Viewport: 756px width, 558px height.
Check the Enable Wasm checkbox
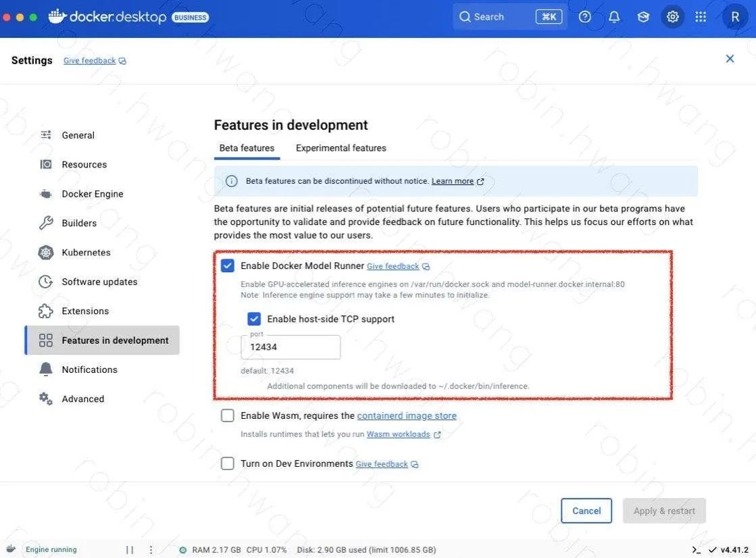click(228, 415)
